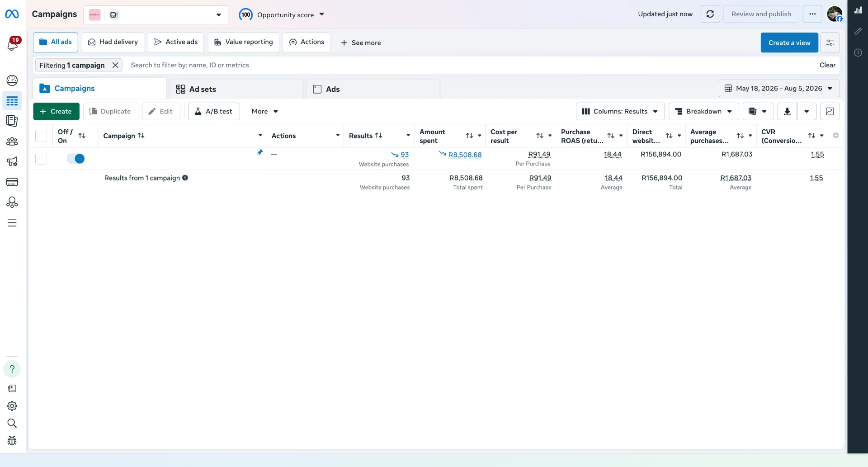Remove the Filtering 1 campaign chip

click(115, 65)
